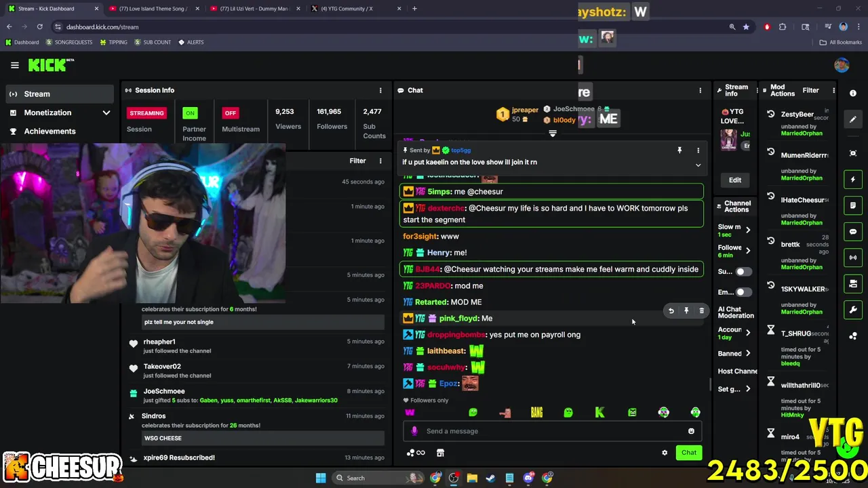Open the emoji picker in message box

(691, 431)
